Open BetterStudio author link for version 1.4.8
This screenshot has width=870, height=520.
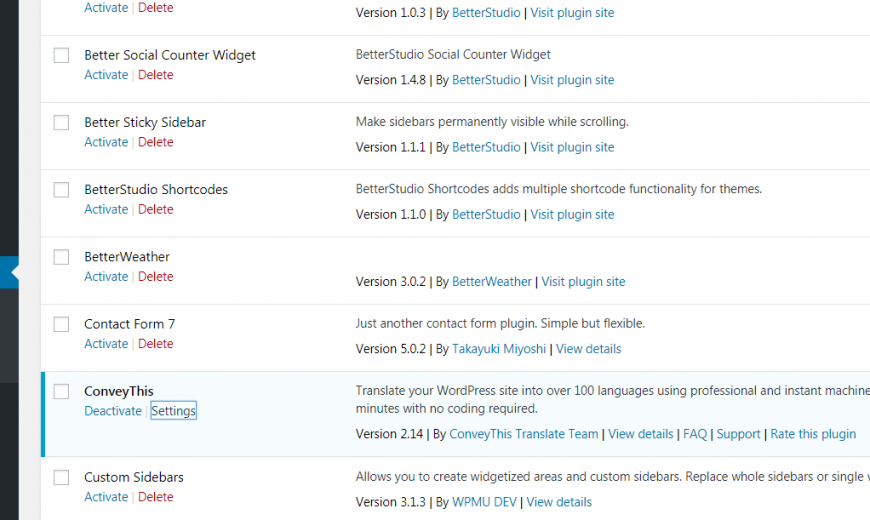click(486, 80)
